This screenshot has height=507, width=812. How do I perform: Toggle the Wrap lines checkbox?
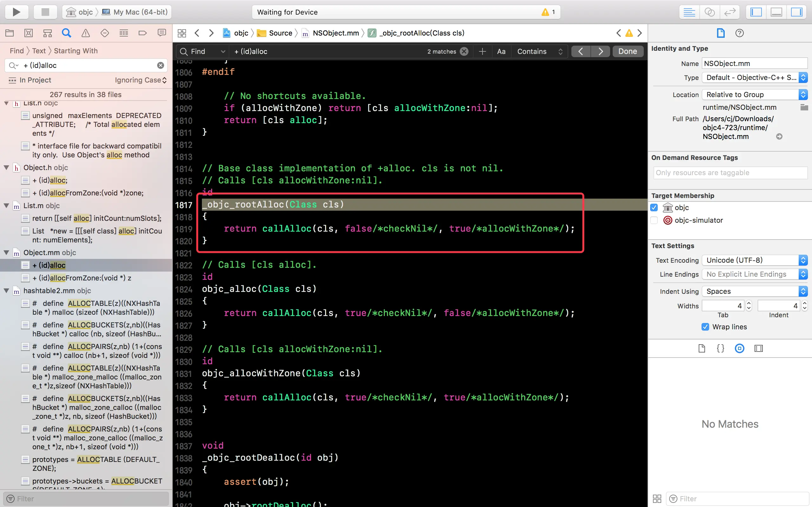705,326
